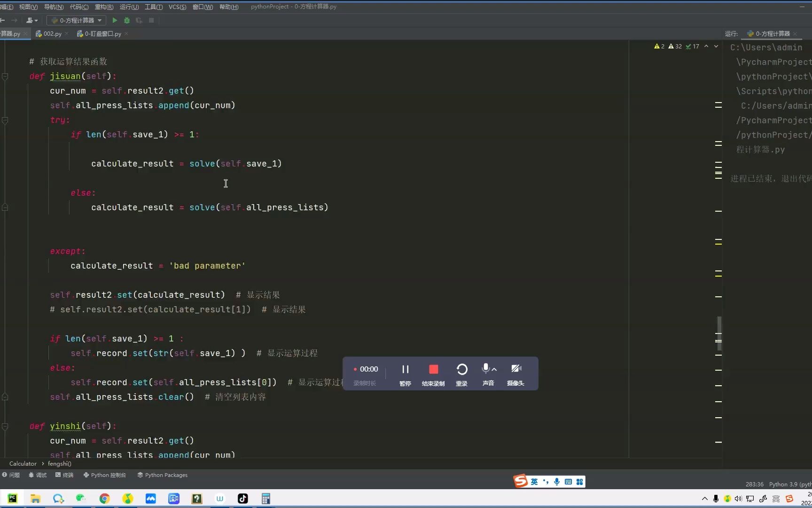The width and height of the screenshot is (812, 508).
Task: Run the 0-方程计算器 script
Action: (x=114, y=20)
